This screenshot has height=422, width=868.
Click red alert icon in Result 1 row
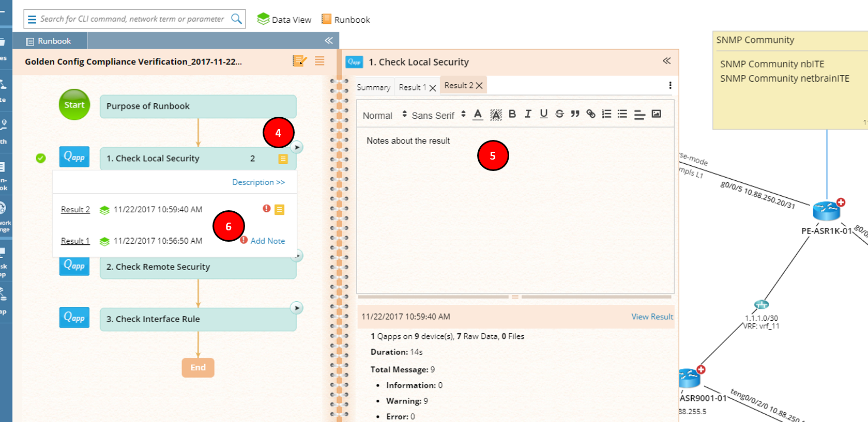click(x=244, y=240)
